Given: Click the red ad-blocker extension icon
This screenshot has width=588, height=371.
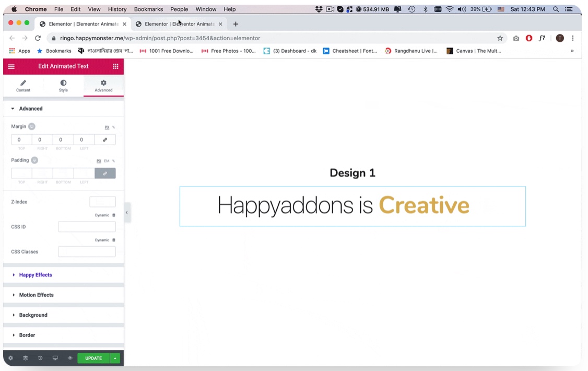Looking at the screenshot, I should pos(529,38).
